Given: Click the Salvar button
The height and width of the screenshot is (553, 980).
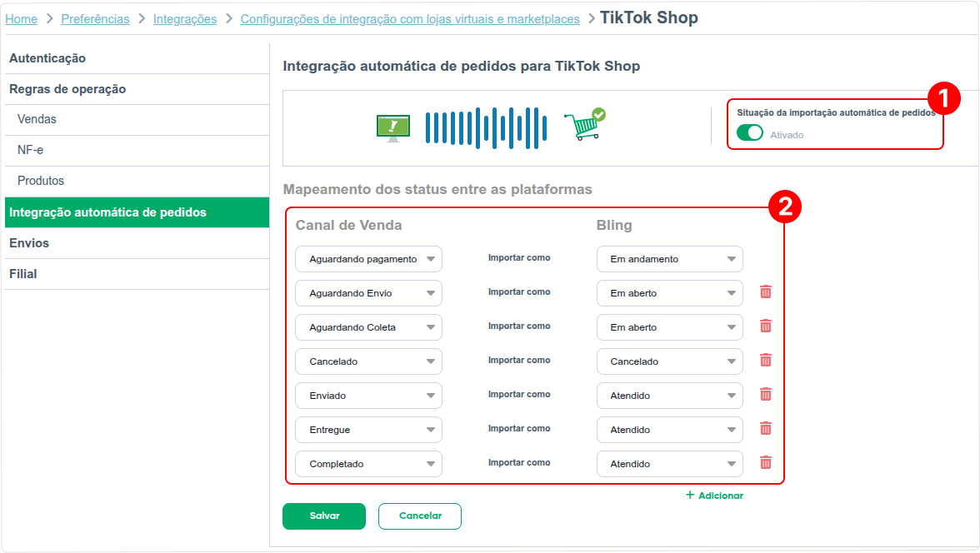Looking at the screenshot, I should [x=323, y=516].
